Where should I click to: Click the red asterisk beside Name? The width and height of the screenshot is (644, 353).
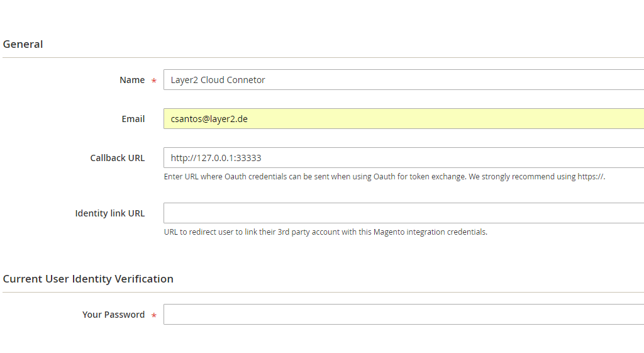point(154,81)
